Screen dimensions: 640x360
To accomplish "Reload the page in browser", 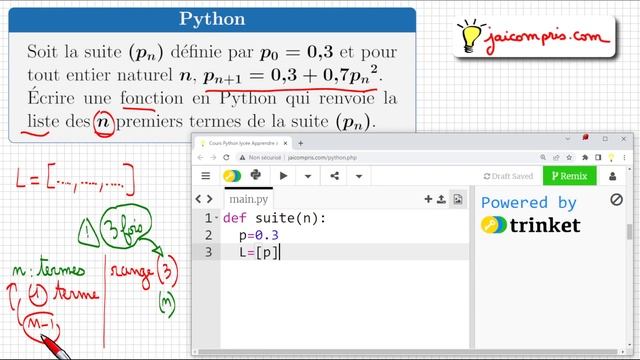I will [x=226, y=157].
